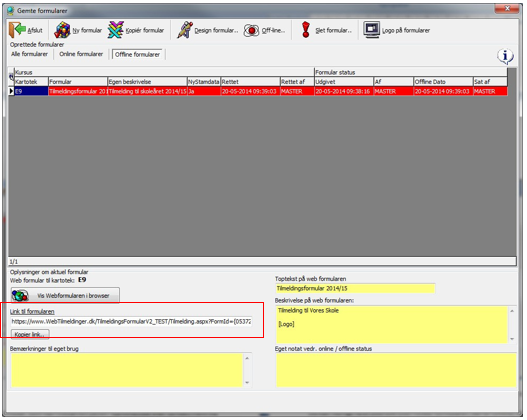Click the Kartotek column header
The image size is (527, 420).
[x=31, y=82]
